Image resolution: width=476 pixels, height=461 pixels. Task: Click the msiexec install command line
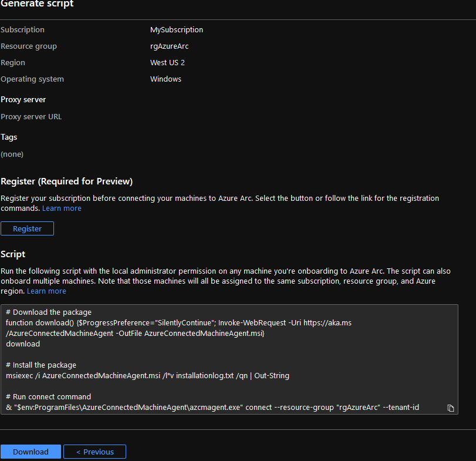coord(147,376)
